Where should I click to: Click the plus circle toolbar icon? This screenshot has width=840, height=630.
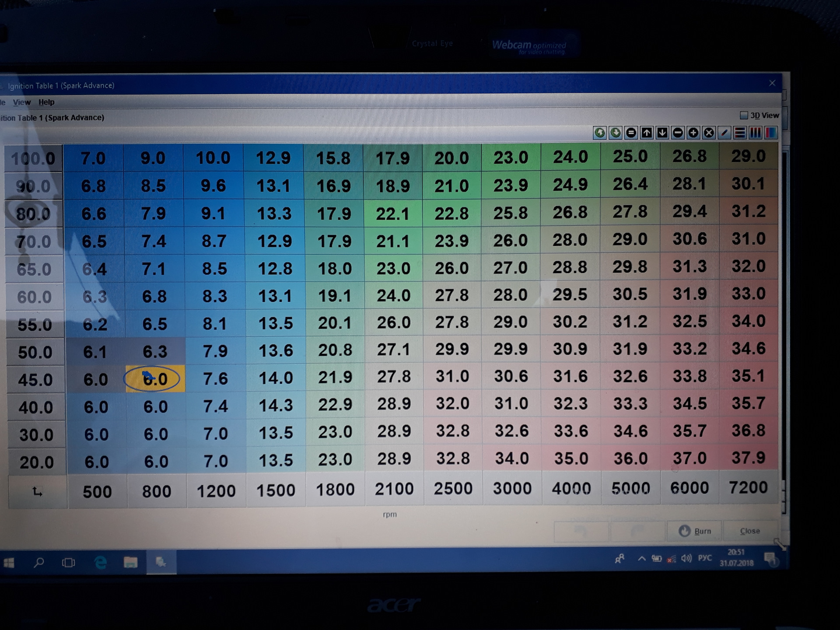point(693,133)
